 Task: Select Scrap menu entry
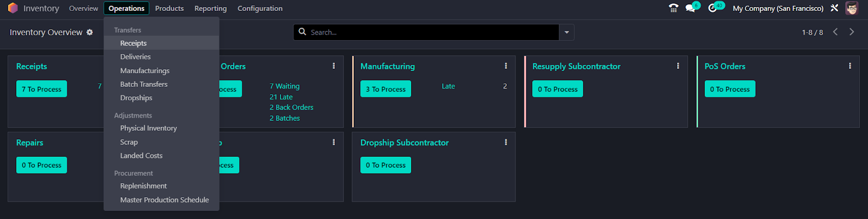click(162, 142)
